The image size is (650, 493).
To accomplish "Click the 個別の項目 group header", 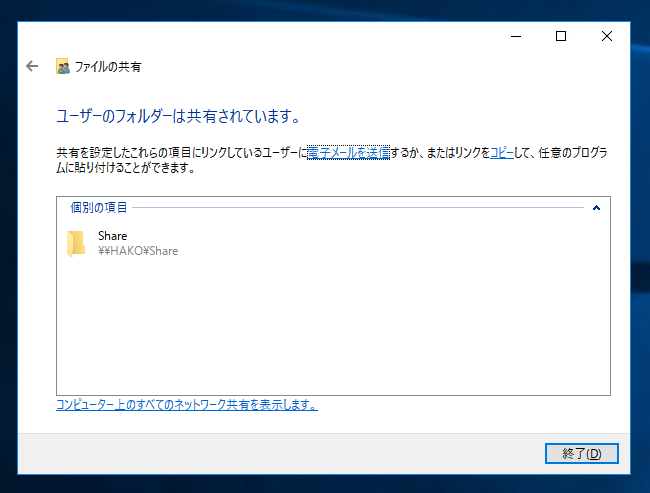I will click(x=99, y=207).
